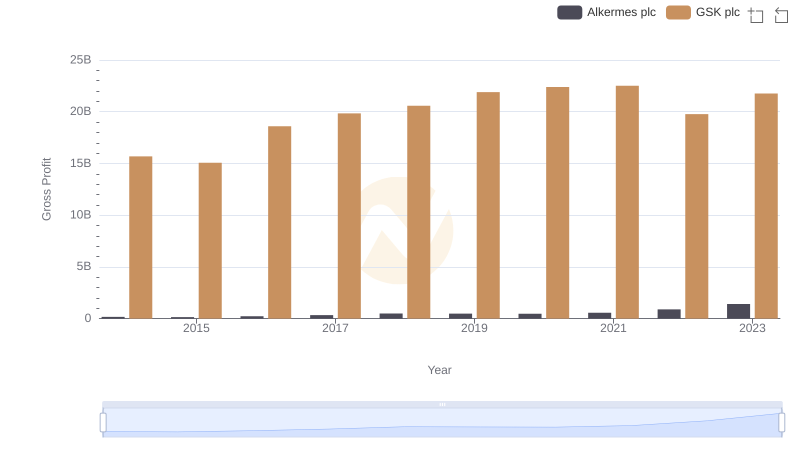Viewport: 800px width, 461px height.
Task: Select the GSK plc bar for 2019
Action: point(488,206)
